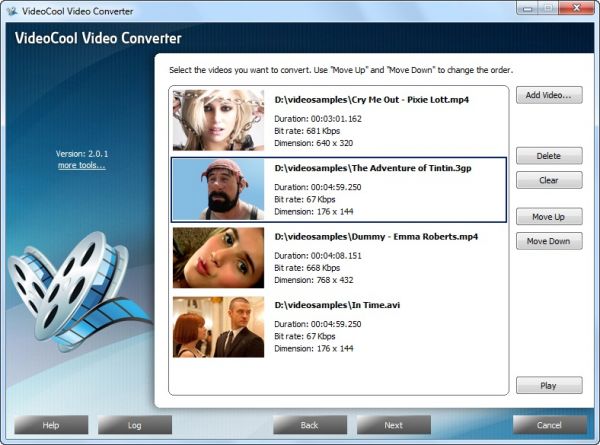
Task: Select The Adventure of Tintin thumbnail
Action: [218, 189]
